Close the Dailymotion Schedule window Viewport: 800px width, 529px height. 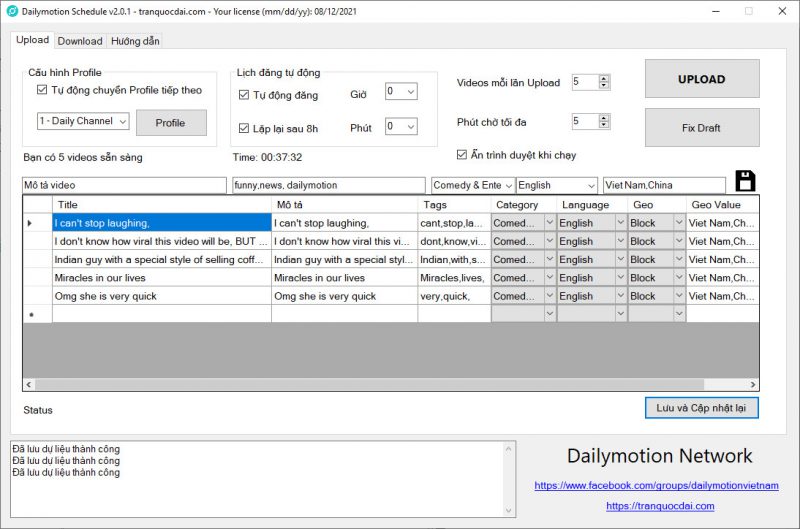(782, 11)
